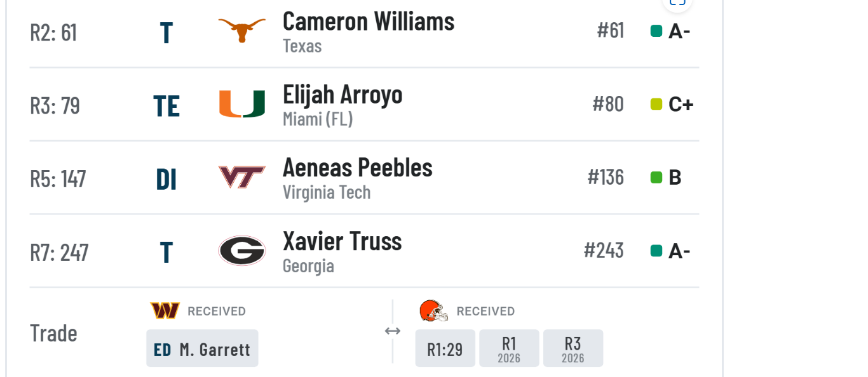Open Elijah Arroyo player name
This screenshot has height=377, width=868.
(x=342, y=95)
